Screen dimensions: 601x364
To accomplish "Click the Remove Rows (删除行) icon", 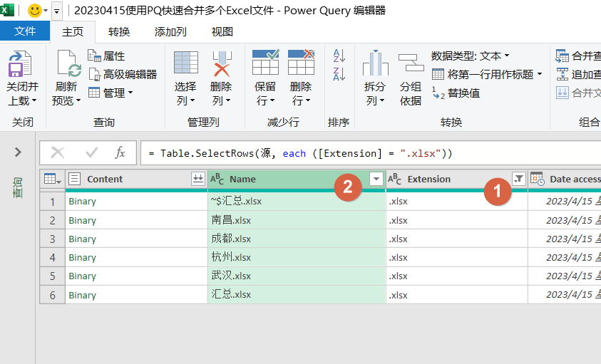I will tap(301, 63).
